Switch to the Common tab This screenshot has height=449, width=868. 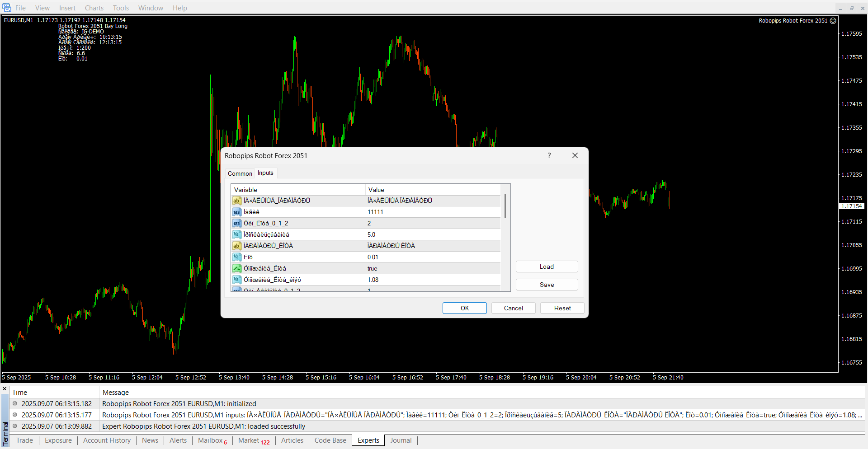(240, 173)
